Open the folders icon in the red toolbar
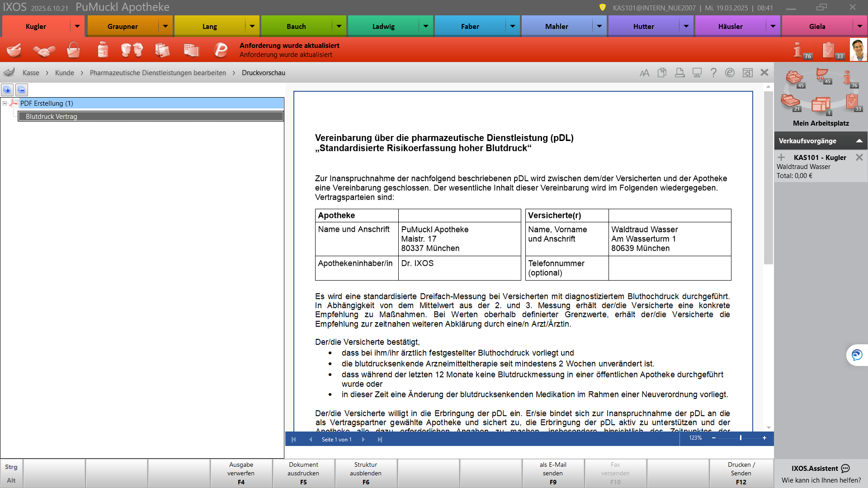Image resolution: width=868 pixels, height=488 pixels. [191, 50]
